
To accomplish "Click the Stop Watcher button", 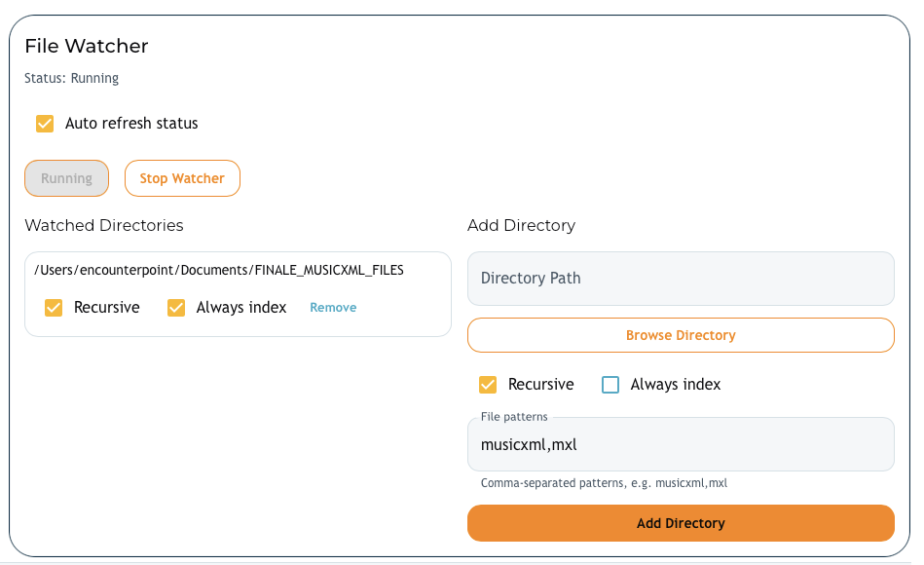I will [182, 178].
